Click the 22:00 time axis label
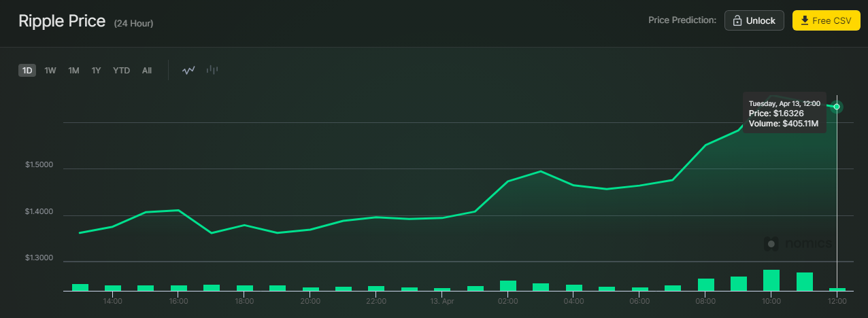The width and height of the screenshot is (868, 318). 376,301
